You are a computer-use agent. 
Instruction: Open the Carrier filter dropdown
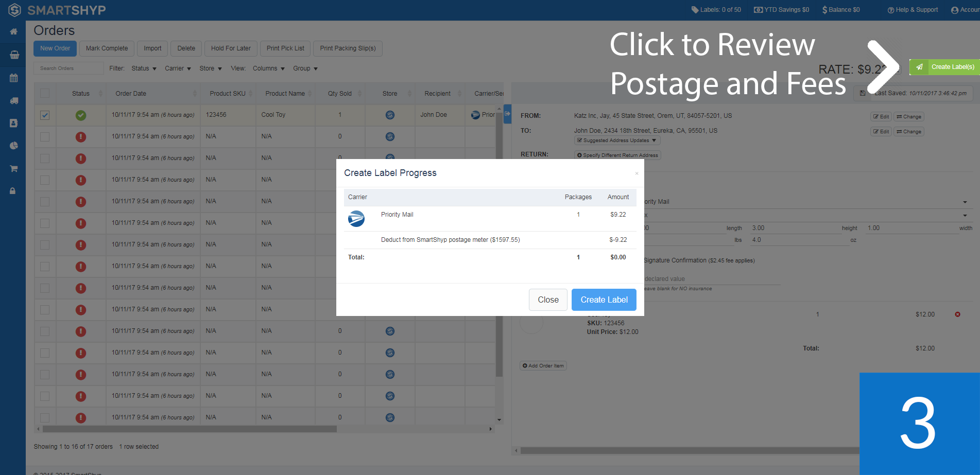coord(178,68)
